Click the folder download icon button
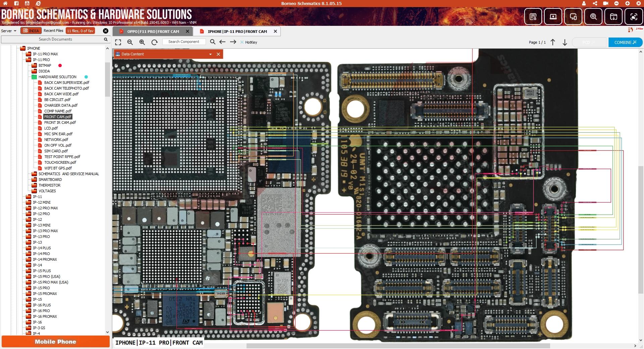The image size is (644, 349). tap(613, 16)
